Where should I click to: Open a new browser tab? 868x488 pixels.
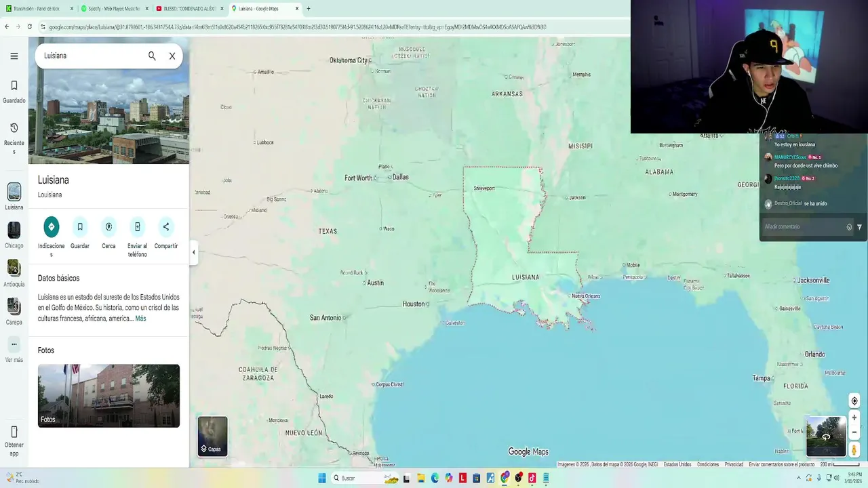(309, 9)
